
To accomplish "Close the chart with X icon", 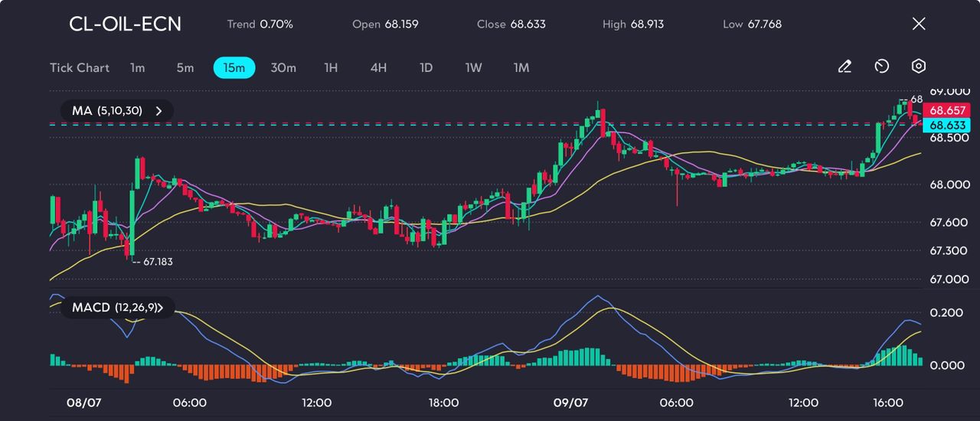I will (x=919, y=24).
